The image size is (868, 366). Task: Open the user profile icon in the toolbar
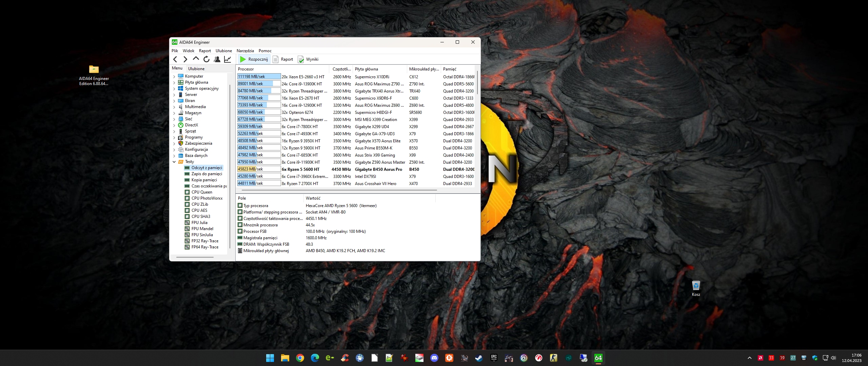tap(217, 59)
